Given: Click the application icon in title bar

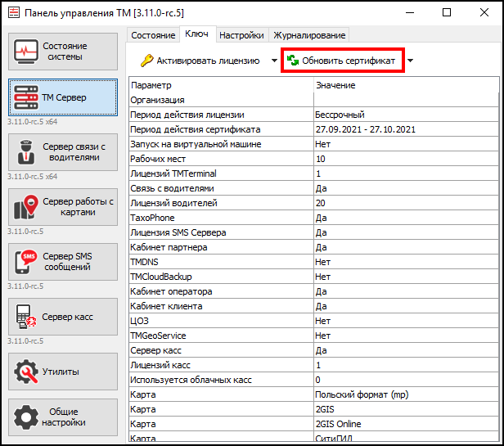Looking at the screenshot, I should (x=12, y=13).
